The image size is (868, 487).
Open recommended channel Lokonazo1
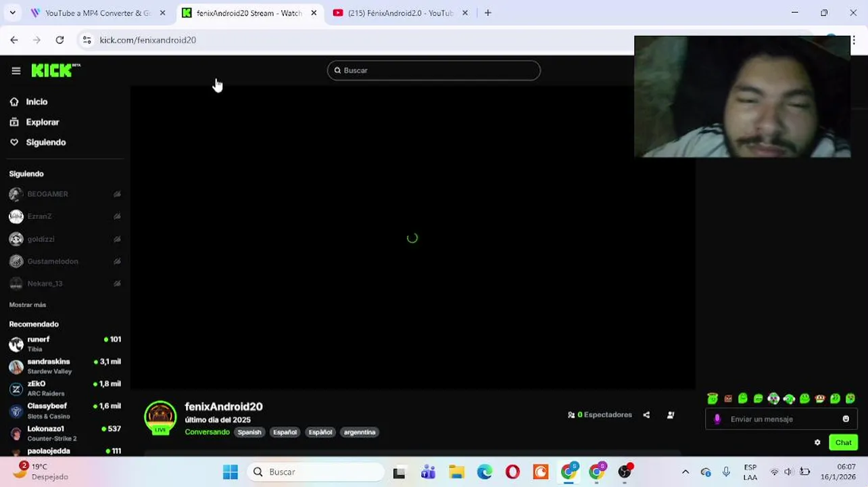(x=65, y=433)
